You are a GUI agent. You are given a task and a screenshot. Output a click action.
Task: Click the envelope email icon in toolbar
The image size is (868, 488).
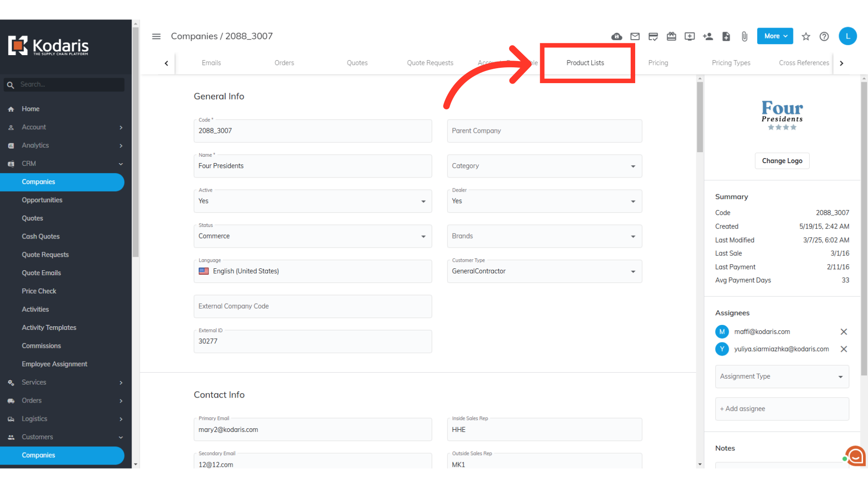tap(635, 37)
